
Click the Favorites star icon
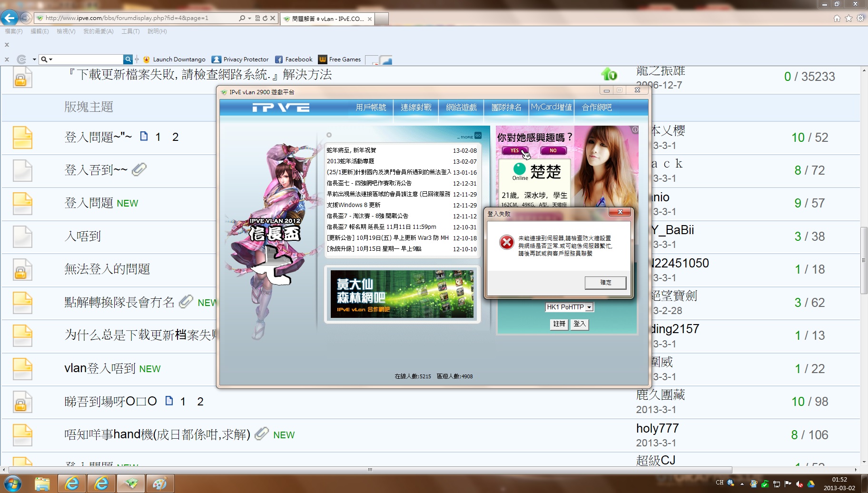click(848, 18)
